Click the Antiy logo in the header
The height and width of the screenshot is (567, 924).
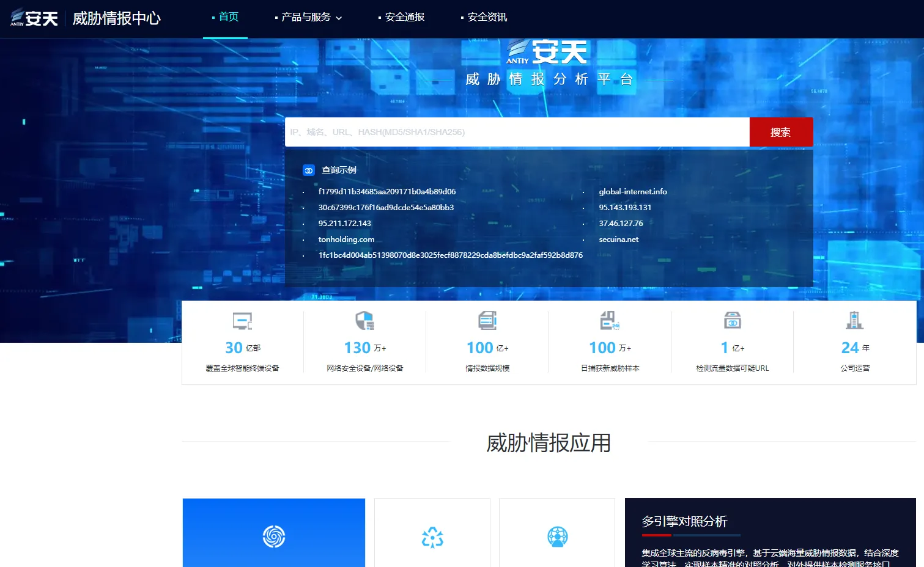point(34,18)
